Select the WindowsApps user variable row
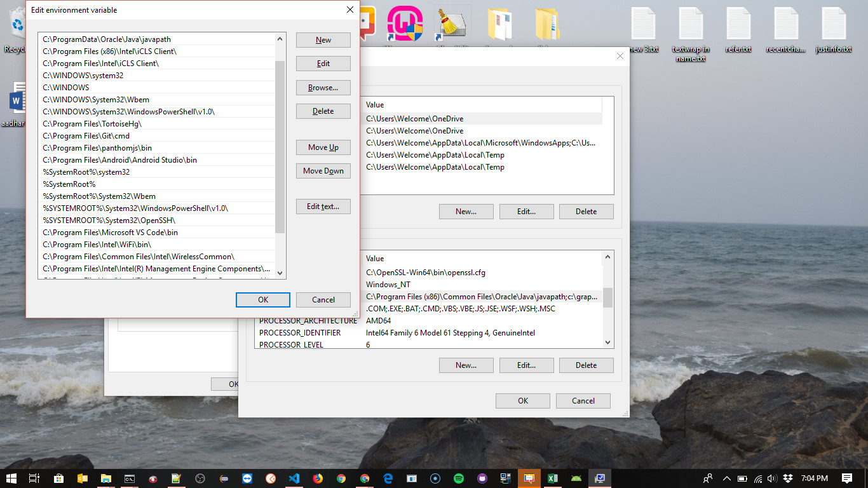This screenshot has height=488, width=868. click(x=481, y=143)
